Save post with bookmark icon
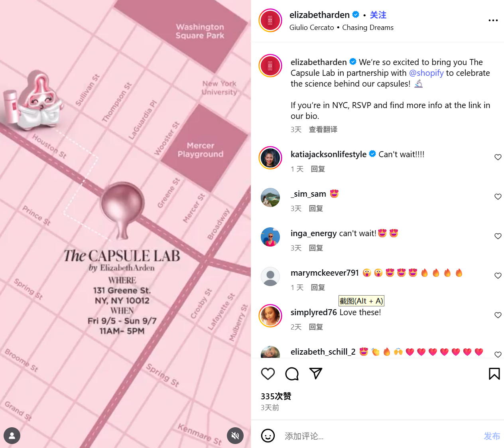504x448 pixels. pos(494,374)
